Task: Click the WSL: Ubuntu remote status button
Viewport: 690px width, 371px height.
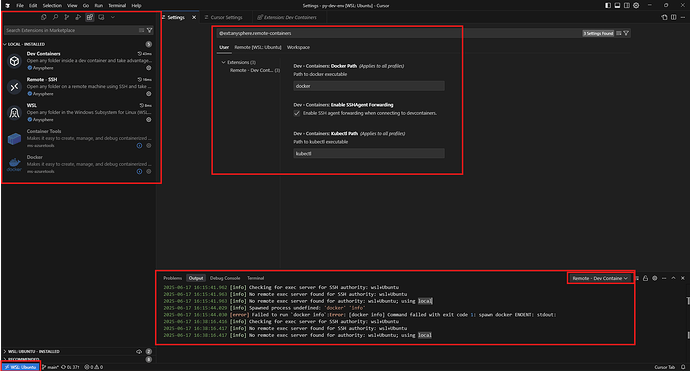Action: (x=21, y=367)
